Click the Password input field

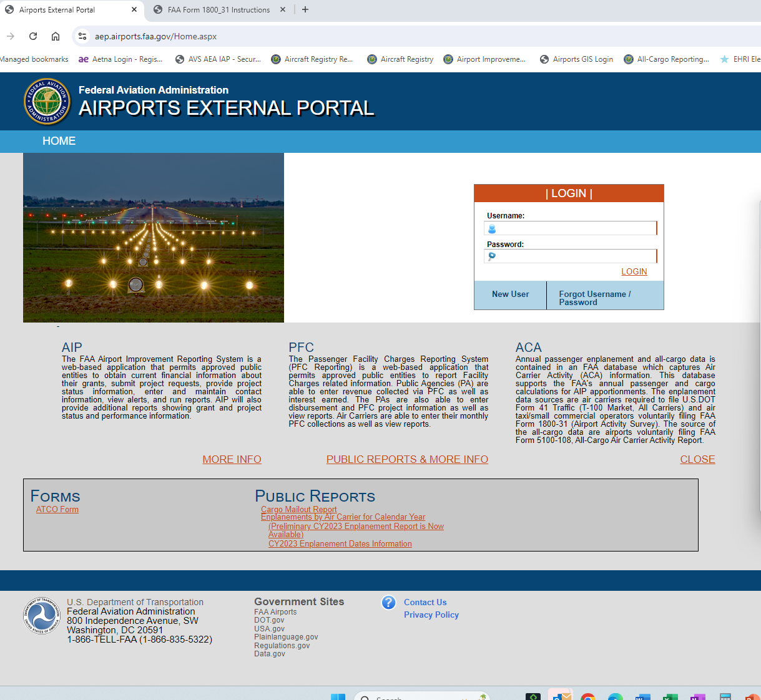tap(571, 256)
